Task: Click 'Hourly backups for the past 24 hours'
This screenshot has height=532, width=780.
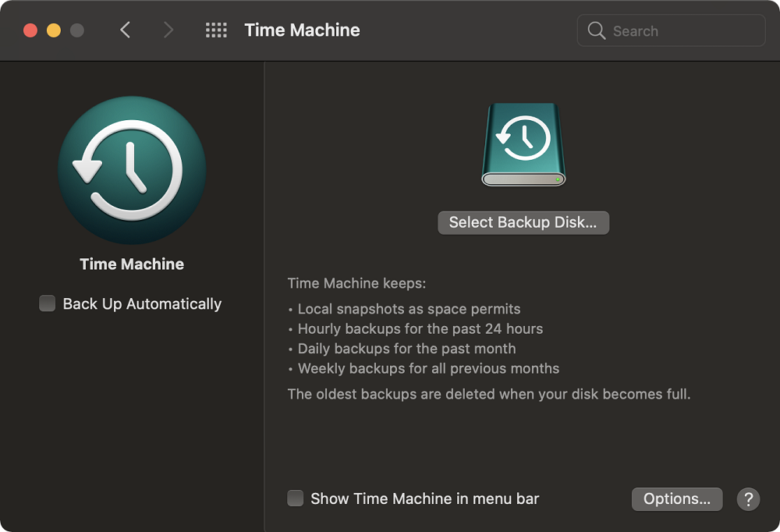Action: tap(420, 329)
